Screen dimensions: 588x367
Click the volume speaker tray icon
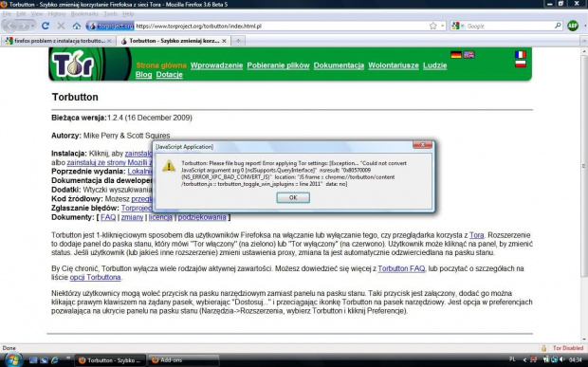(x=562, y=359)
